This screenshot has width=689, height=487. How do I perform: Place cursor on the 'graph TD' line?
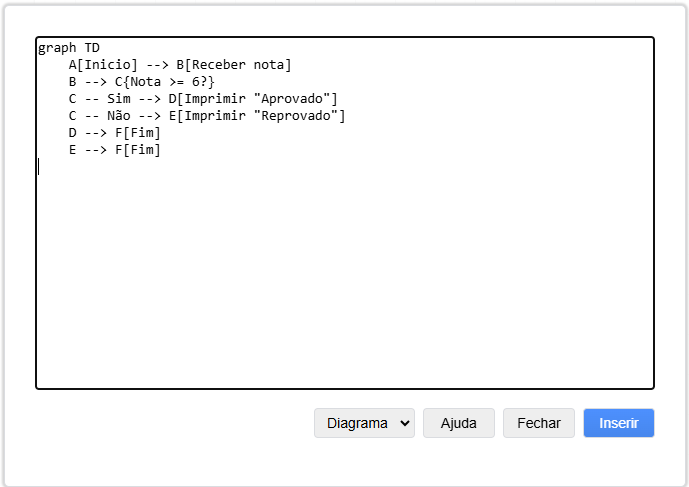click(x=68, y=48)
